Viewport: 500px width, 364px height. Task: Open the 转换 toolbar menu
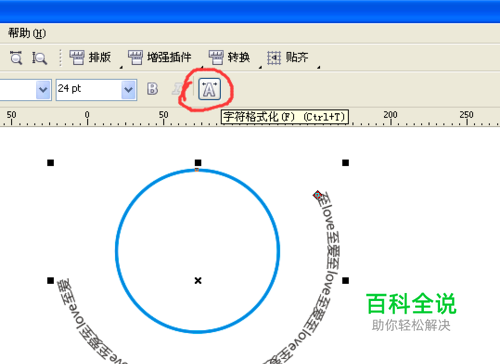pyautogui.click(x=229, y=57)
